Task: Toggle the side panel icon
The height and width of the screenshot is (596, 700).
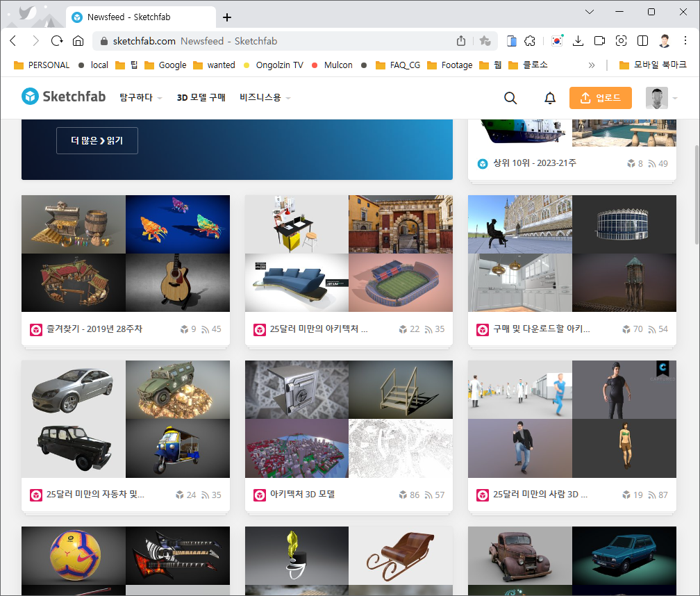Action: point(642,41)
